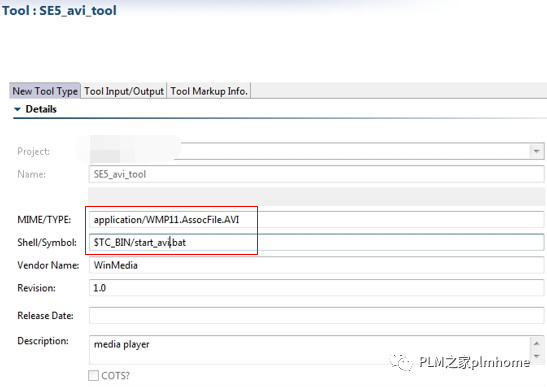Viewport: 547px width, 387px height.
Task: Click the Description scrollbar down arrow
Action: click(x=537, y=357)
